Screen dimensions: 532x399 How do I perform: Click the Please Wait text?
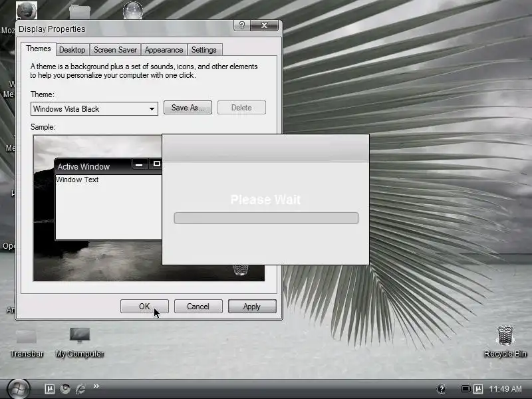point(265,199)
